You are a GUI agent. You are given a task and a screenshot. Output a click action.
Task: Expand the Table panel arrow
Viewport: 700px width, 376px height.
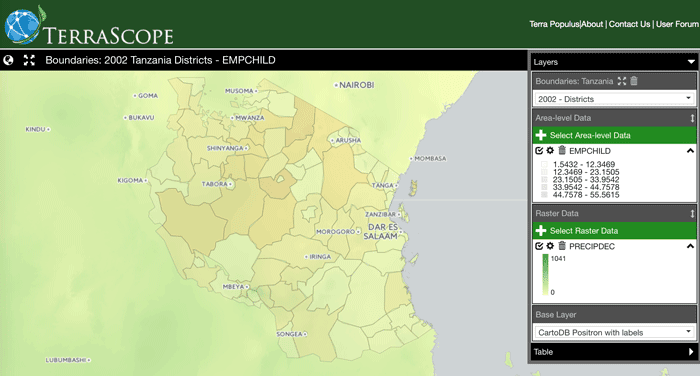pyautogui.click(x=692, y=352)
